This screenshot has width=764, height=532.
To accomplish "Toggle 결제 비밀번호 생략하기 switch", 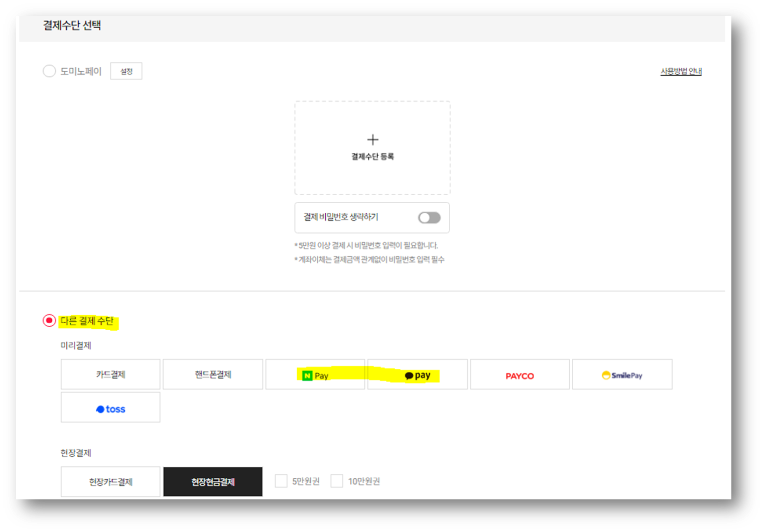I will coord(429,217).
